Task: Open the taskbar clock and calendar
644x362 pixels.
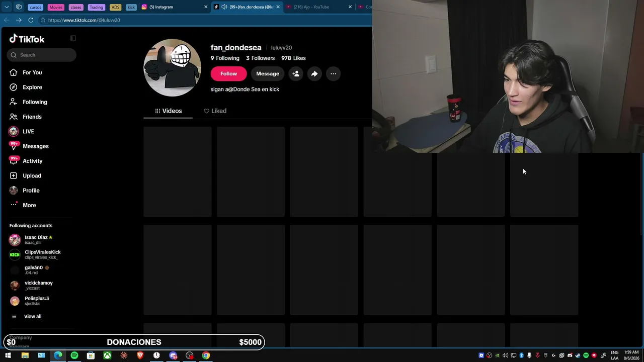Action: pyautogui.click(x=631, y=355)
